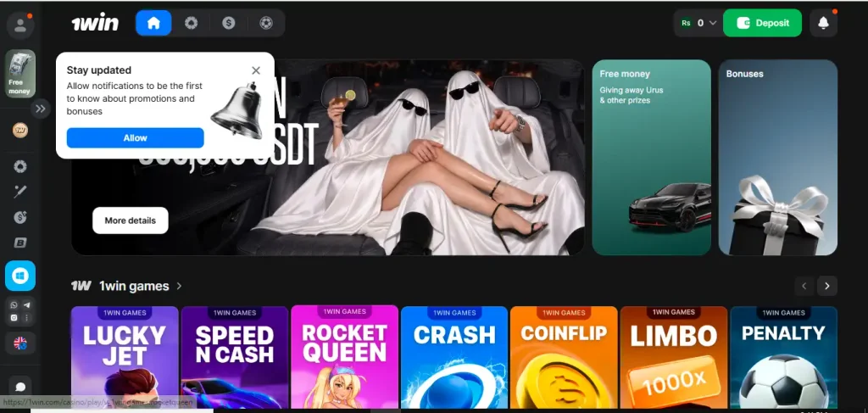Switch to the soccer ball header tab
868x413 pixels.
[x=266, y=23]
